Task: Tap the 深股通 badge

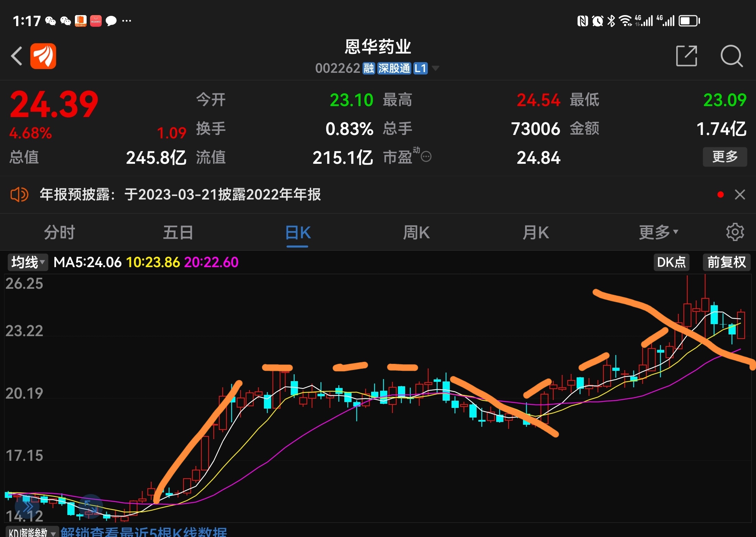Action: [x=394, y=68]
